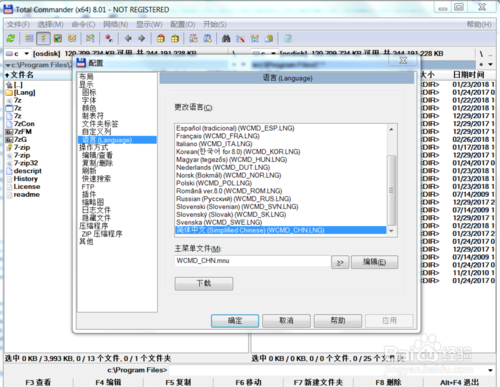Click the WCMD_CHN.mnu menu file field
The height and width of the screenshot is (387, 500).
click(252, 261)
